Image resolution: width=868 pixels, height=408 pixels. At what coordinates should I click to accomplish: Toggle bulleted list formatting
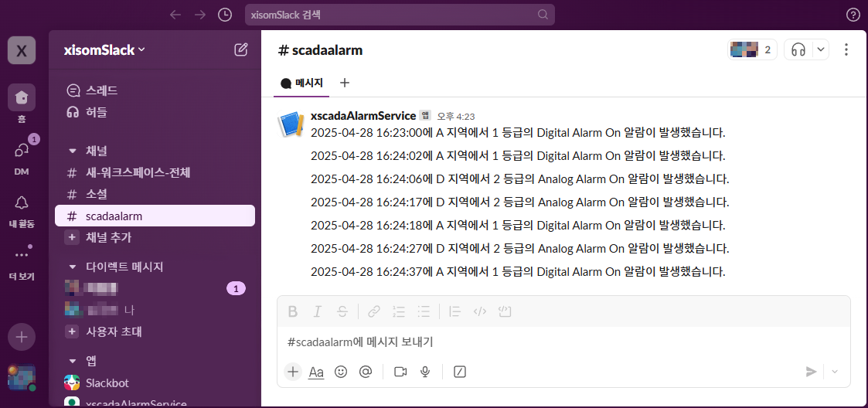point(424,311)
